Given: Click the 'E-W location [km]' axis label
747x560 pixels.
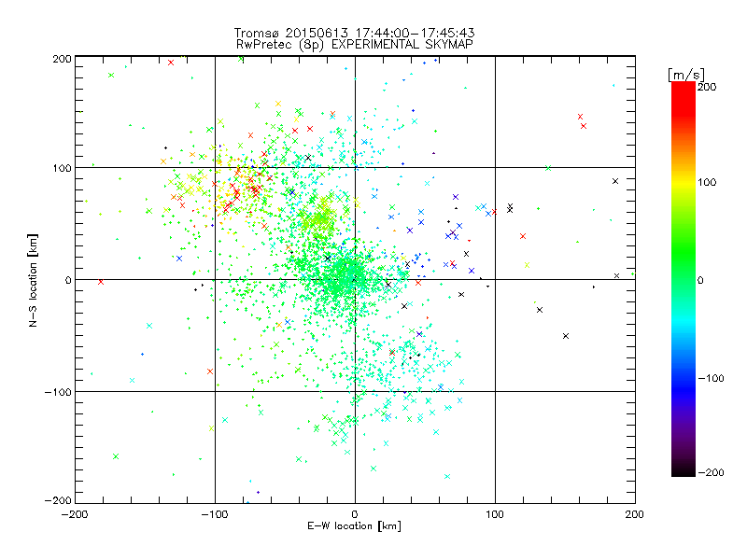Looking at the screenshot, I should point(354,526).
